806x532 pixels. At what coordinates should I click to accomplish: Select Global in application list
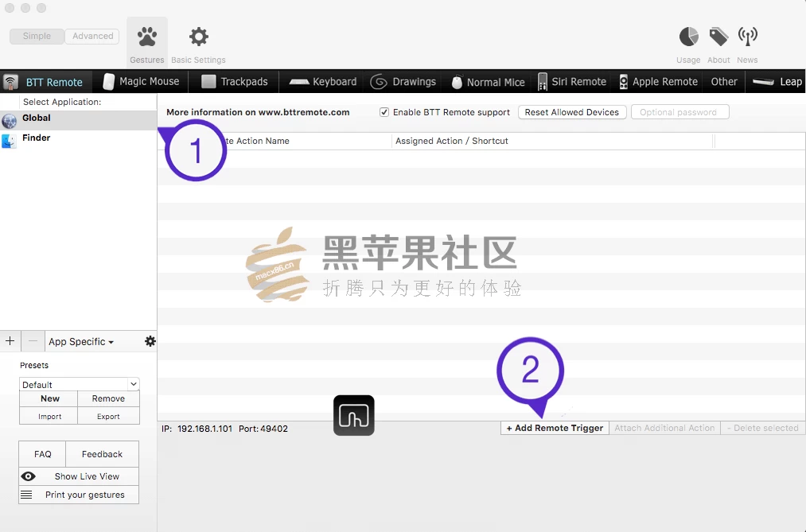79,120
